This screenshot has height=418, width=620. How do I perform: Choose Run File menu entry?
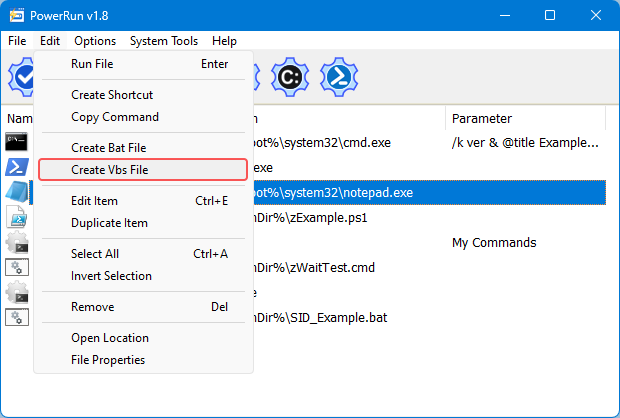92,64
